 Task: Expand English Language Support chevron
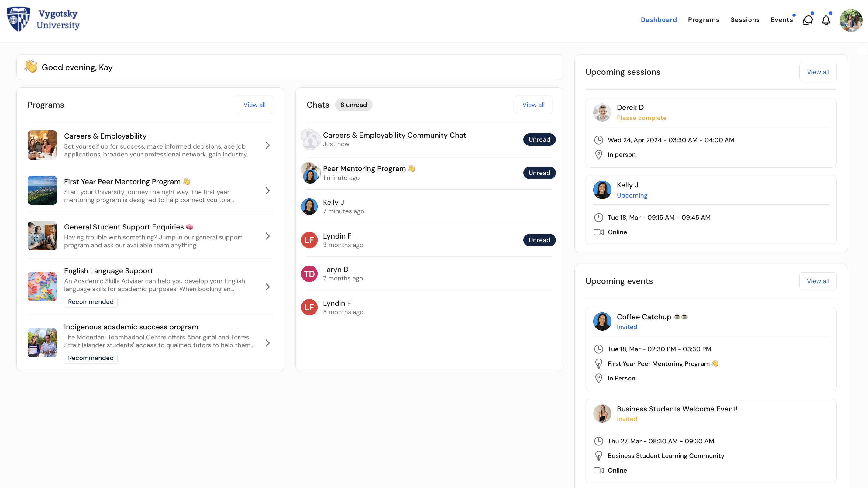click(x=267, y=287)
